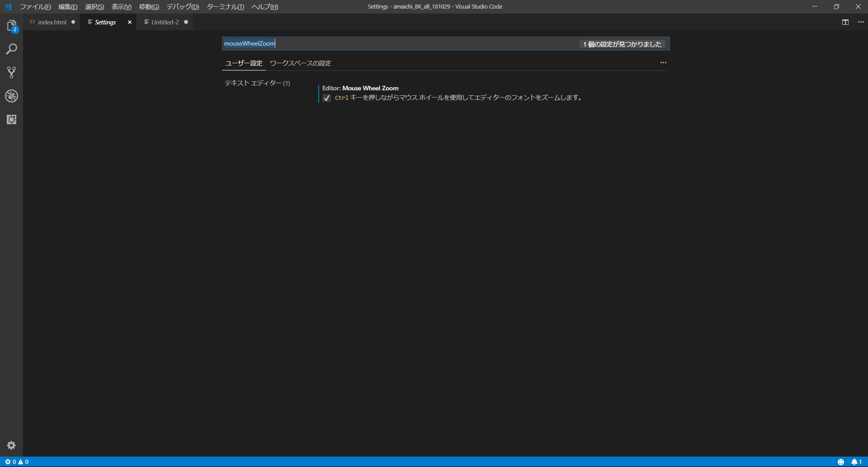Close the Settings tab

[x=130, y=22]
